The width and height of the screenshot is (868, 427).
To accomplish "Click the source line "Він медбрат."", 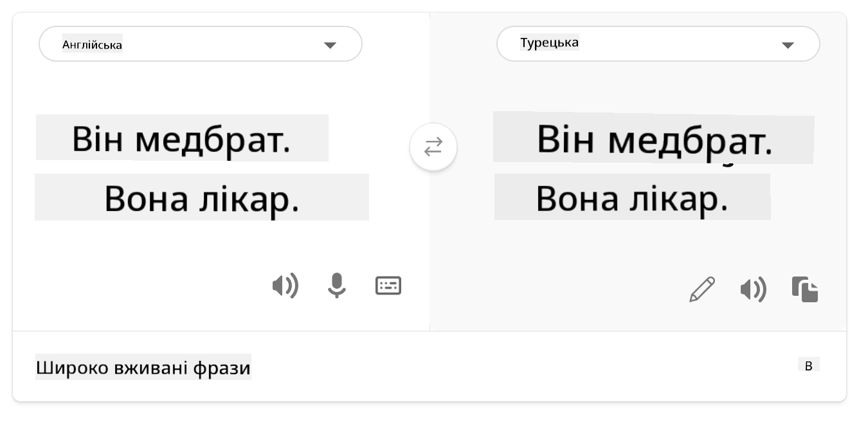I will pos(182,139).
